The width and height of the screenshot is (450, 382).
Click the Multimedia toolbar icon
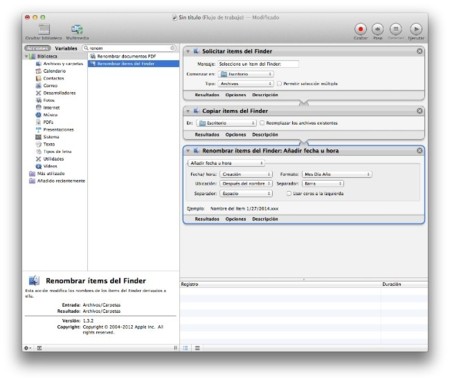(77, 29)
